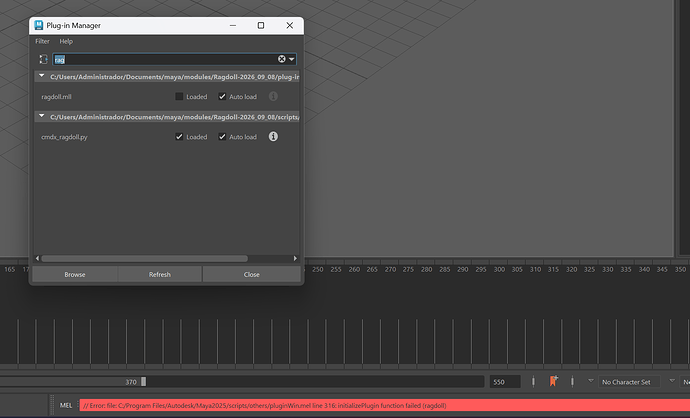Toggle Auto load for cmdx_ragdoll.py

(x=222, y=136)
